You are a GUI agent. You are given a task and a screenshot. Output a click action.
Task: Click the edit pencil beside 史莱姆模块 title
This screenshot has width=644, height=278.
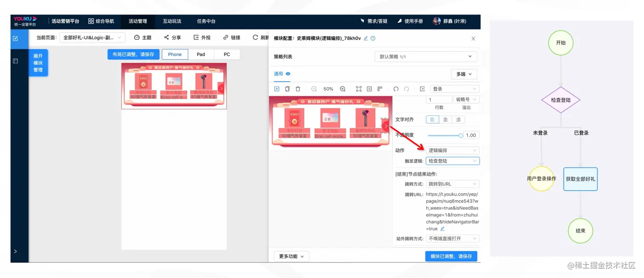click(x=365, y=38)
